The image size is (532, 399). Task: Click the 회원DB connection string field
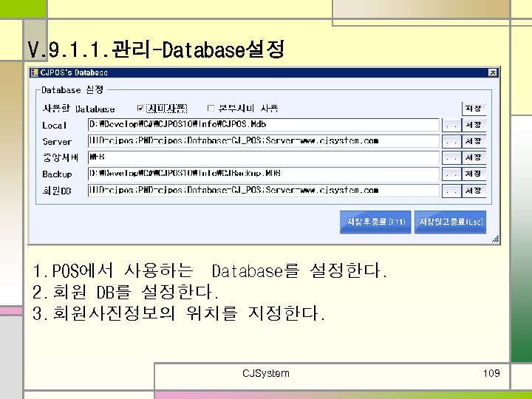click(x=264, y=191)
